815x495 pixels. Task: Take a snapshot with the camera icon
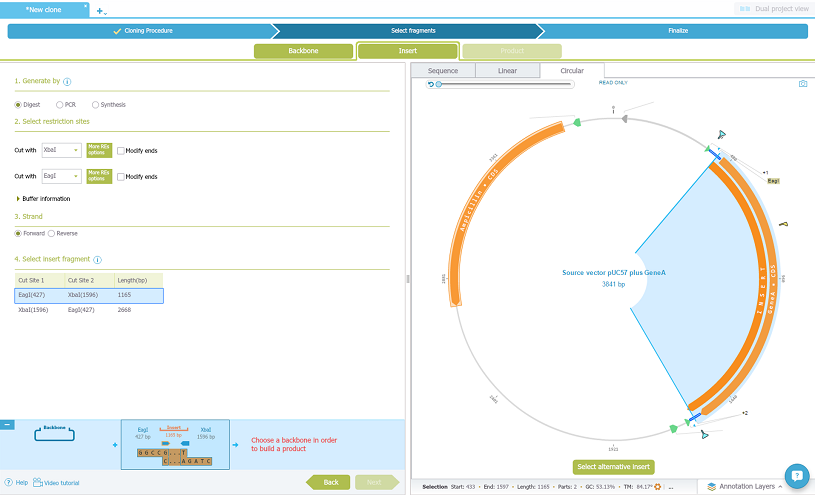point(802,84)
